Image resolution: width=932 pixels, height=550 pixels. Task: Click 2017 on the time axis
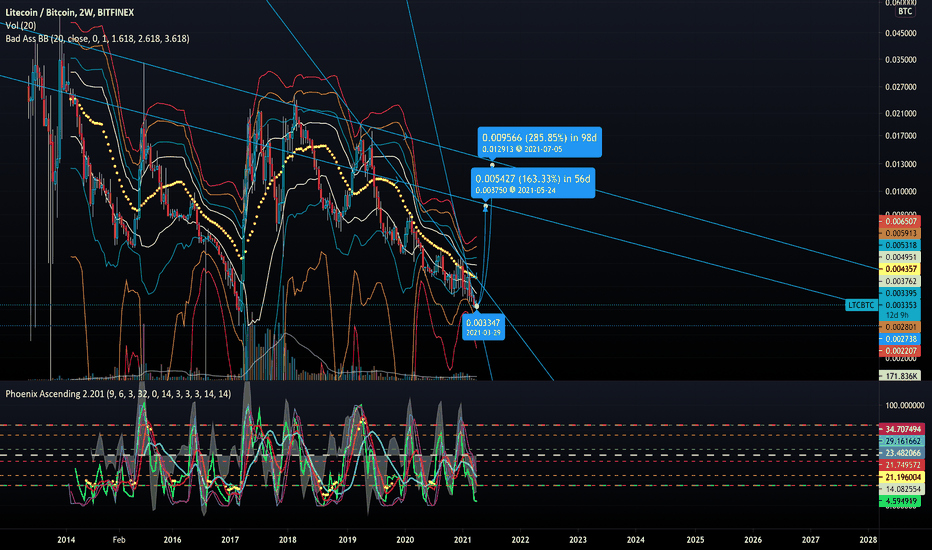coord(230,540)
